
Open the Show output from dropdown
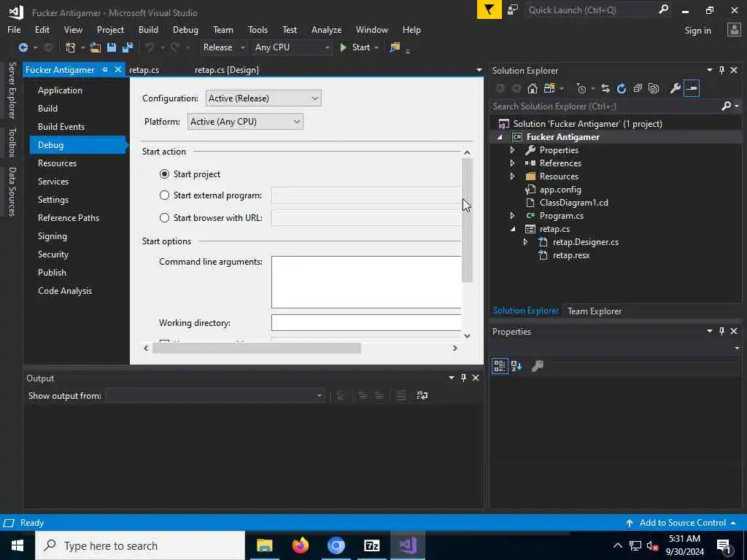coord(215,396)
